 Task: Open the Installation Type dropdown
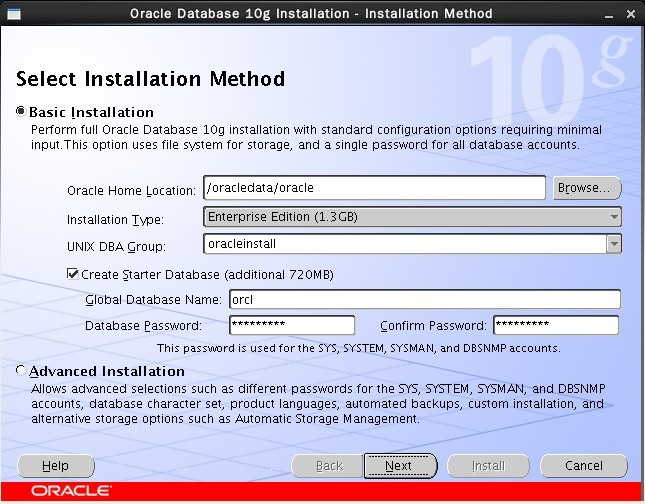[x=412, y=217]
